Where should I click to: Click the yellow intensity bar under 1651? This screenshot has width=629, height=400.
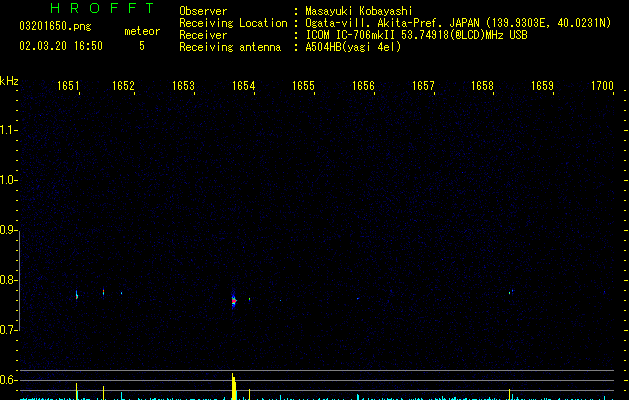pos(77,391)
